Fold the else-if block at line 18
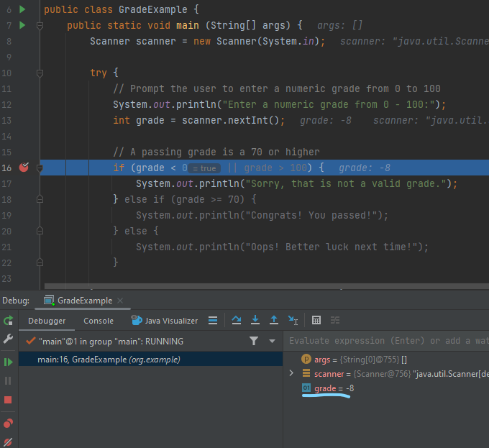The height and width of the screenshot is (448, 489). pos(40,199)
